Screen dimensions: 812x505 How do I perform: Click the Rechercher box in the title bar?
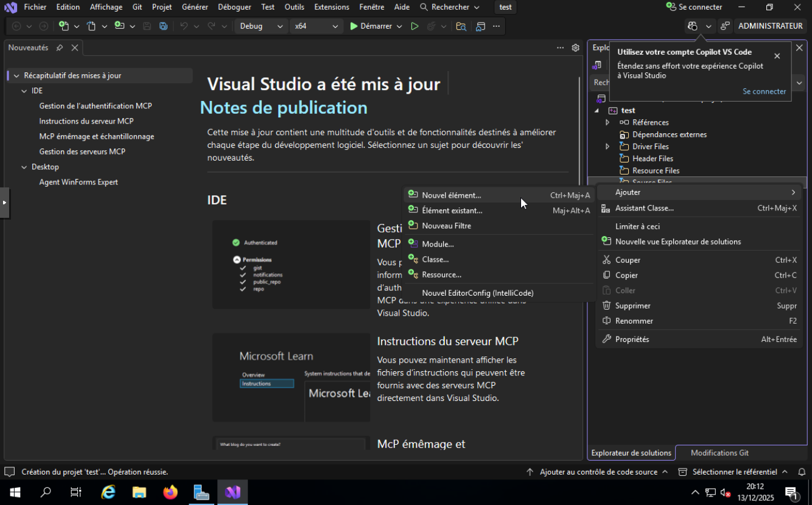coord(449,7)
